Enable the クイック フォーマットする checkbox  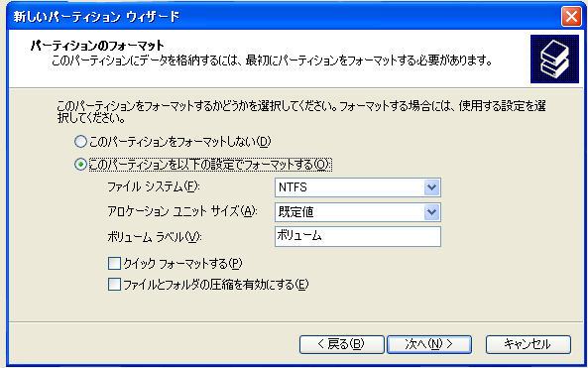[114, 263]
